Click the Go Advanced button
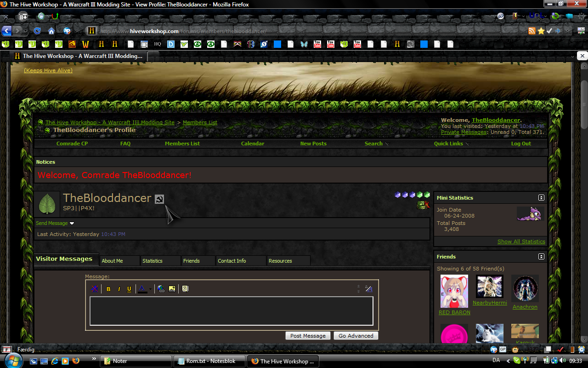Image resolution: width=588 pixels, height=368 pixels. (356, 336)
